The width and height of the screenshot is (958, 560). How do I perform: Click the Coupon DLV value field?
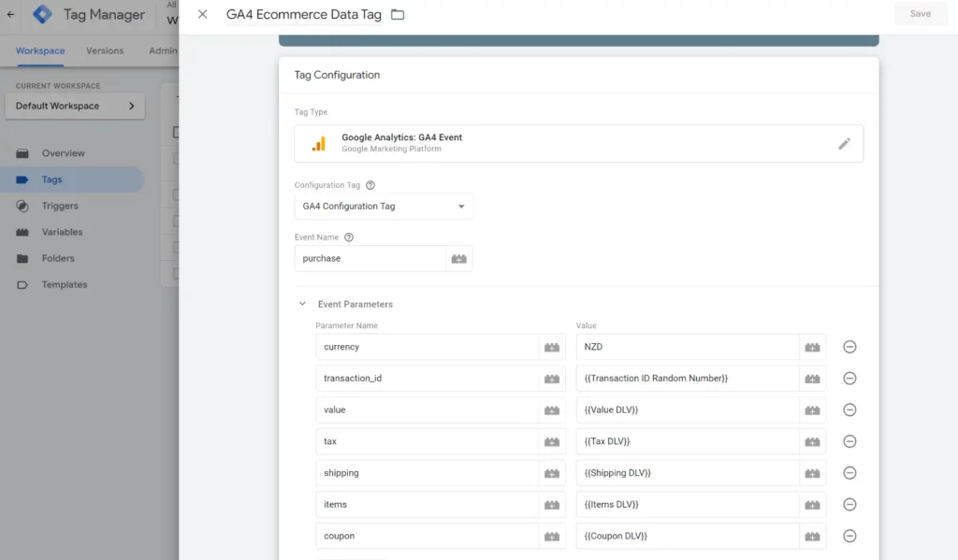688,537
